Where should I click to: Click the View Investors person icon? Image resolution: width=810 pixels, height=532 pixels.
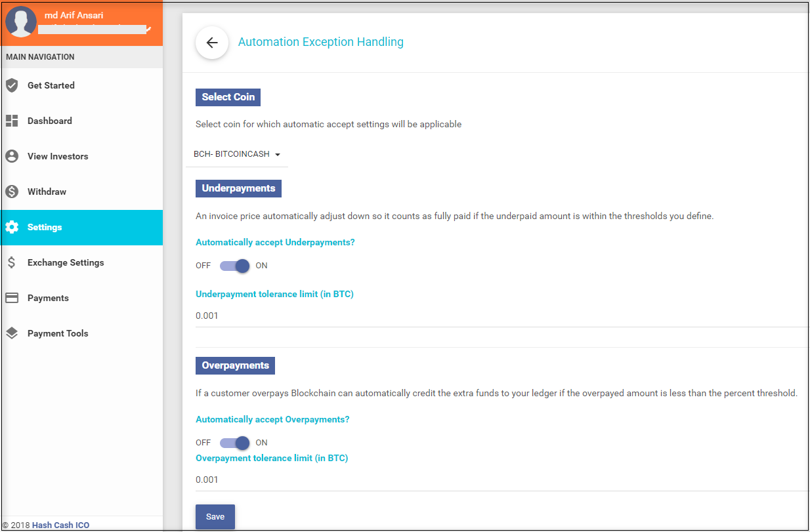pyautogui.click(x=12, y=156)
